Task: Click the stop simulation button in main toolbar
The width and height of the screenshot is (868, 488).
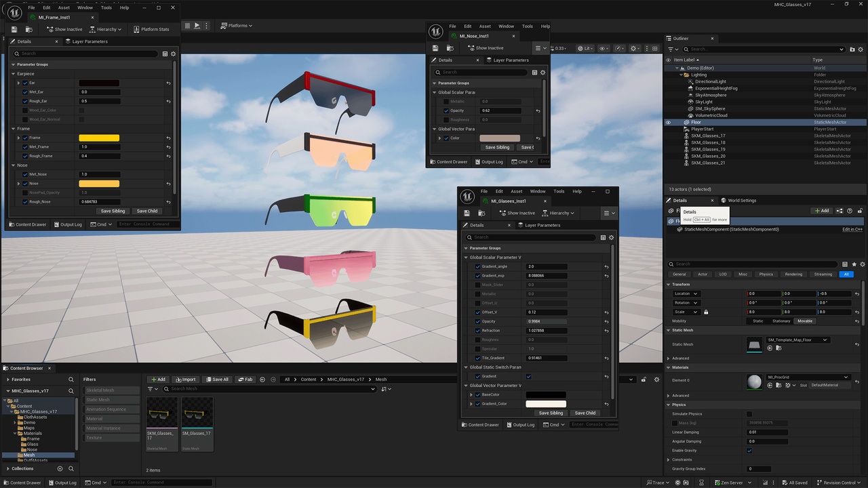Action: 187,26
